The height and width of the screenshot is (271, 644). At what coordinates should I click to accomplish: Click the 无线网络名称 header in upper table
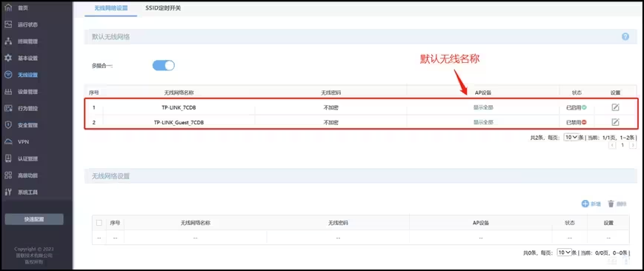[x=179, y=93]
